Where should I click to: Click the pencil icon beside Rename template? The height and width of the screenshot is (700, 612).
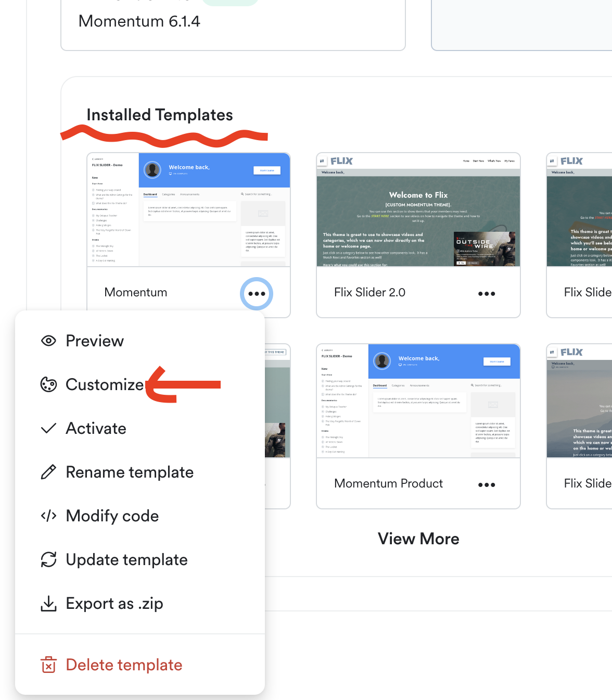(x=48, y=472)
